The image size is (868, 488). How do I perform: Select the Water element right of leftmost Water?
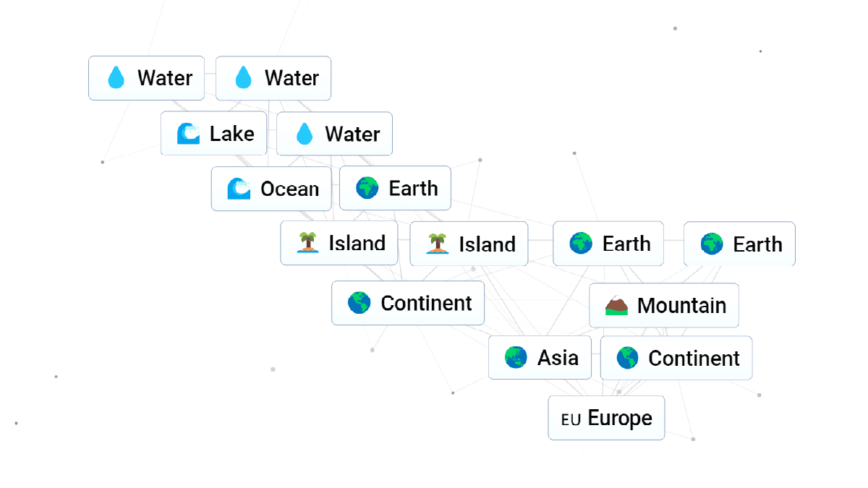click(x=273, y=78)
